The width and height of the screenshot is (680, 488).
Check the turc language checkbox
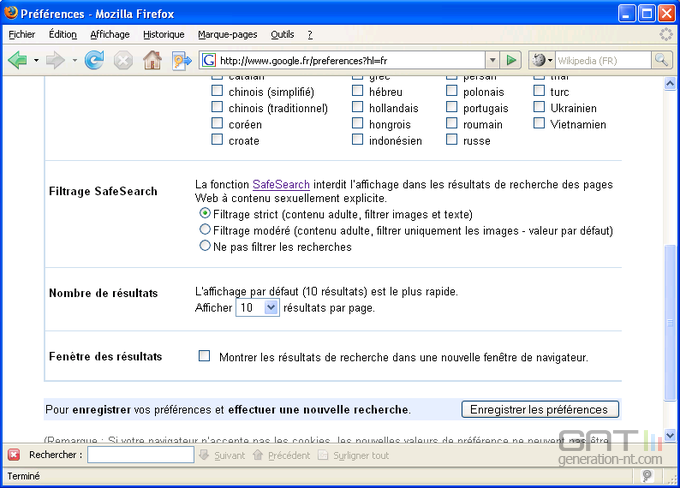(539, 91)
